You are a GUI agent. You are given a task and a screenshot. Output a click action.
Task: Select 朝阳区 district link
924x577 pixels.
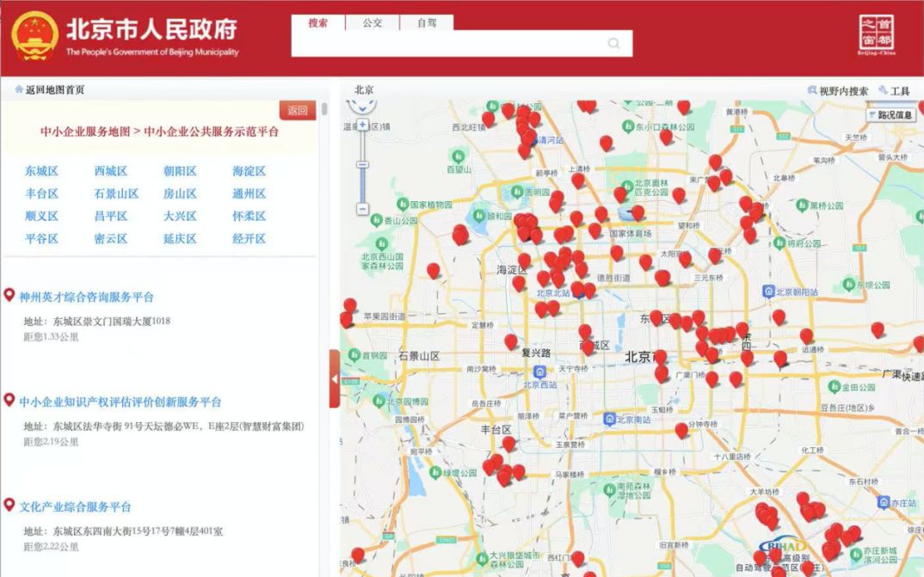[180, 171]
